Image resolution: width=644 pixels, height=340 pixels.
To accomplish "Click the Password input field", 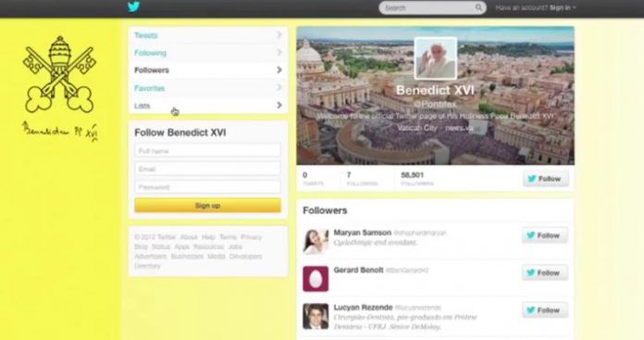I will pos(208,186).
